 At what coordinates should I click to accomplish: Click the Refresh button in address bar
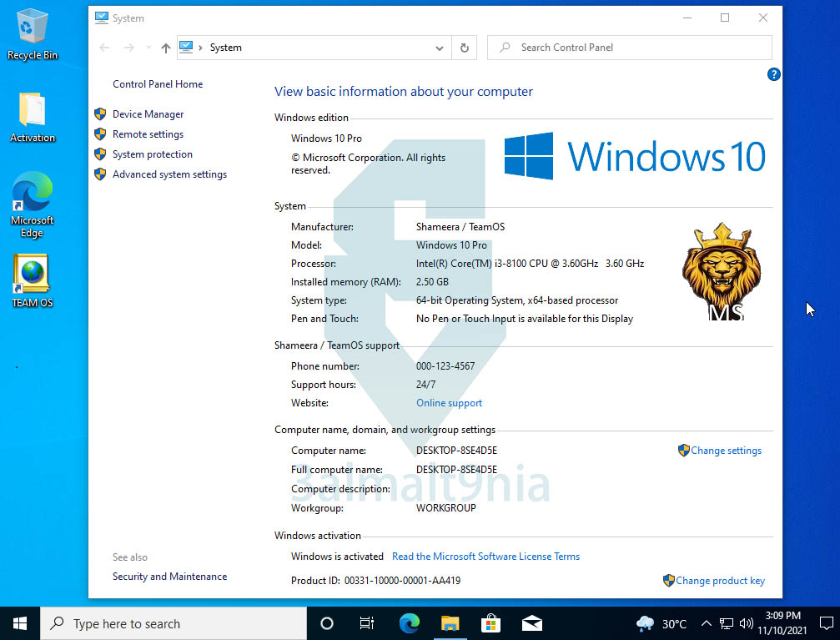(x=465, y=48)
